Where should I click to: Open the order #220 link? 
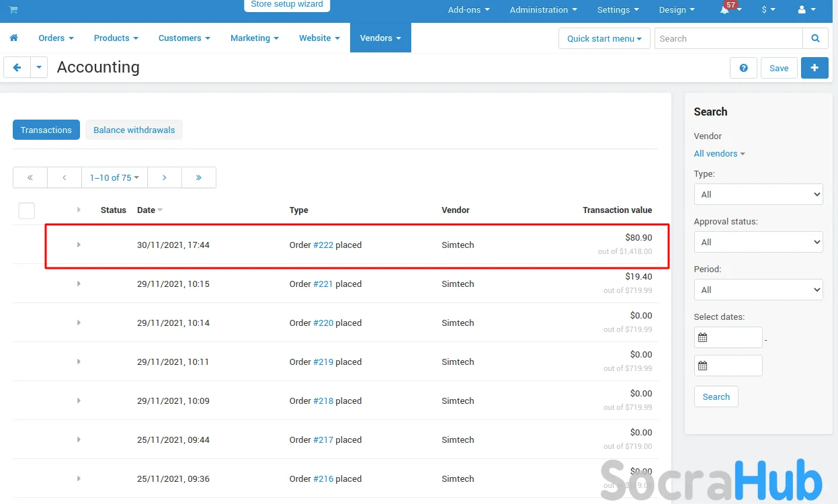point(323,323)
